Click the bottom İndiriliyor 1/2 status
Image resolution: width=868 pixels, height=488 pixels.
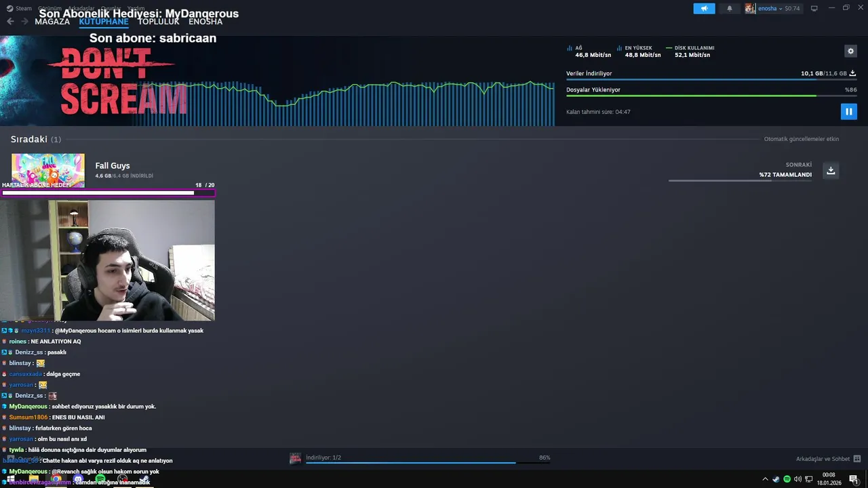[x=323, y=457]
